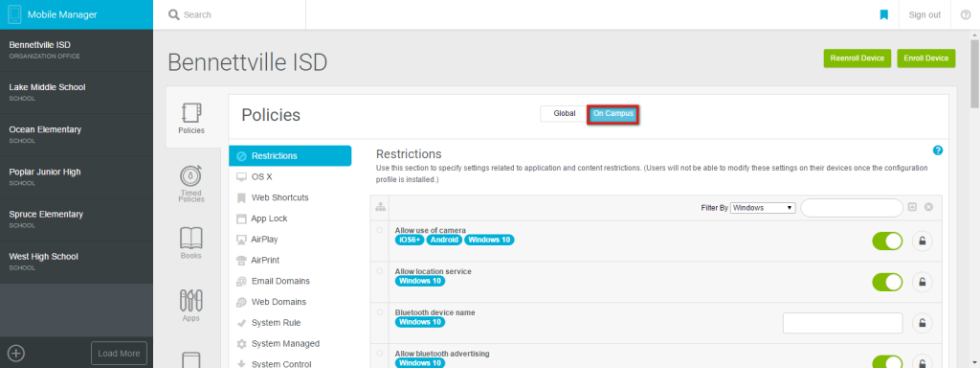Click the Mobile Manager device icon
Viewport: 980px width, 368px height.
(x=14, y=14)
